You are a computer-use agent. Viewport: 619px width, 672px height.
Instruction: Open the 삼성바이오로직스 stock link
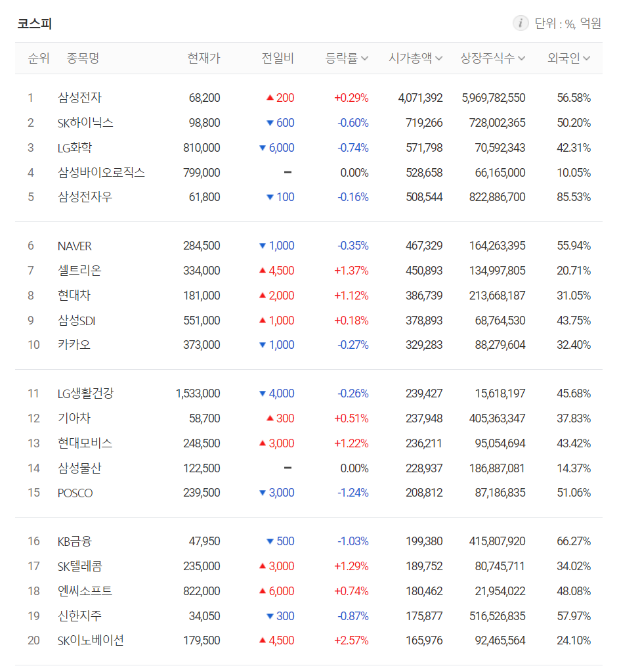(101, 173)
